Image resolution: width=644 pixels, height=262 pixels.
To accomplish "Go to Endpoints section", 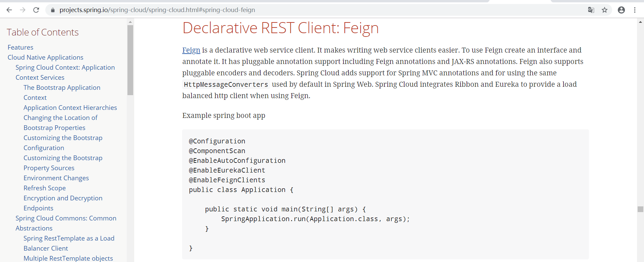I will pyautogui.click(x=38, y=208).
